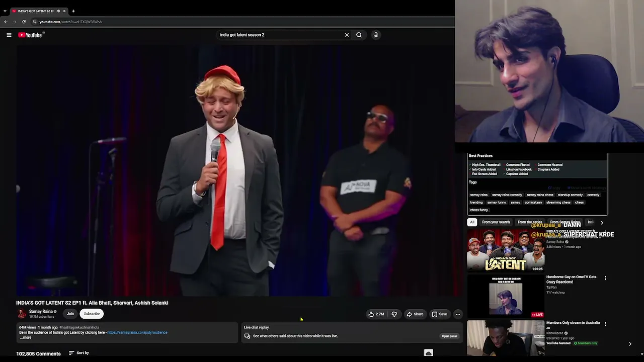
Task: Start voice search with the microphone
Action: (x=376, y=35)
